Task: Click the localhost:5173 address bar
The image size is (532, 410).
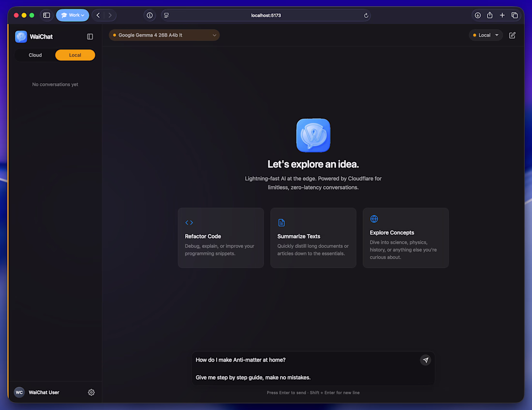Action: point(266,15)
